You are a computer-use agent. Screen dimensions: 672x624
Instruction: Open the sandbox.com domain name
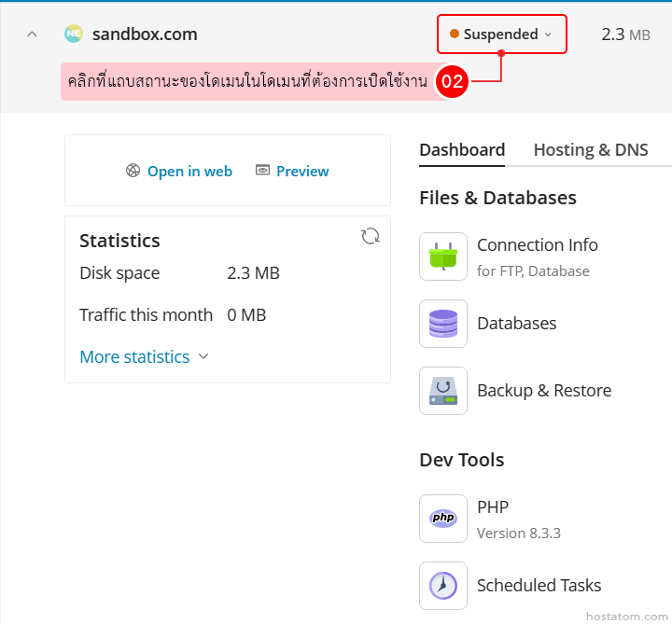[145, 35]
